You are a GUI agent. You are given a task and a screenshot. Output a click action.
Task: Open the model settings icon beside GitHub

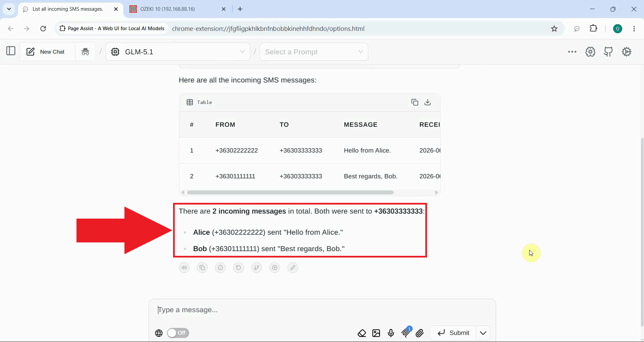coord(590,52)
